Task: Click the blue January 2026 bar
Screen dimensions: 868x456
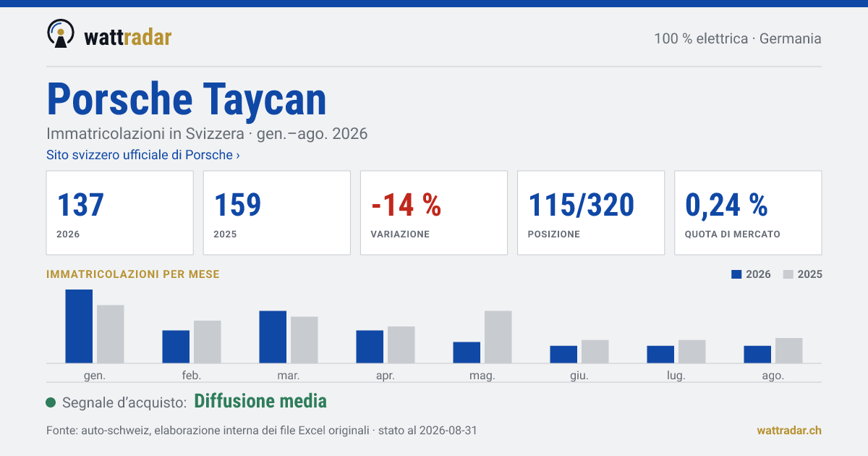Action: (79, 326)
